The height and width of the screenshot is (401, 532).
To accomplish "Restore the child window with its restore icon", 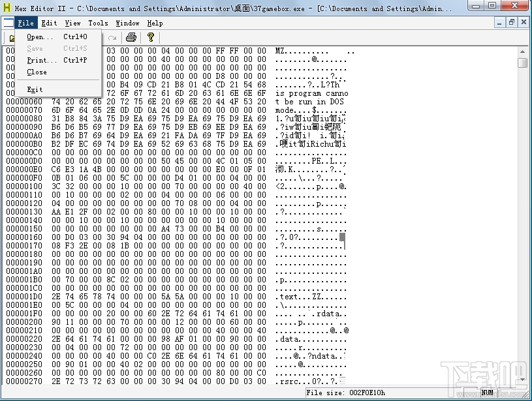I will tap(511, 22).
